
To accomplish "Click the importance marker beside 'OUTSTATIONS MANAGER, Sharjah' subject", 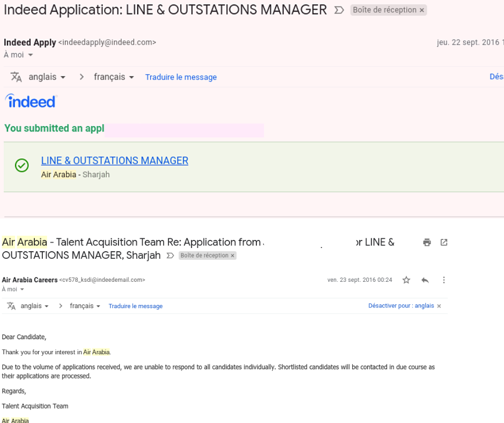I will tap(170, 256).
